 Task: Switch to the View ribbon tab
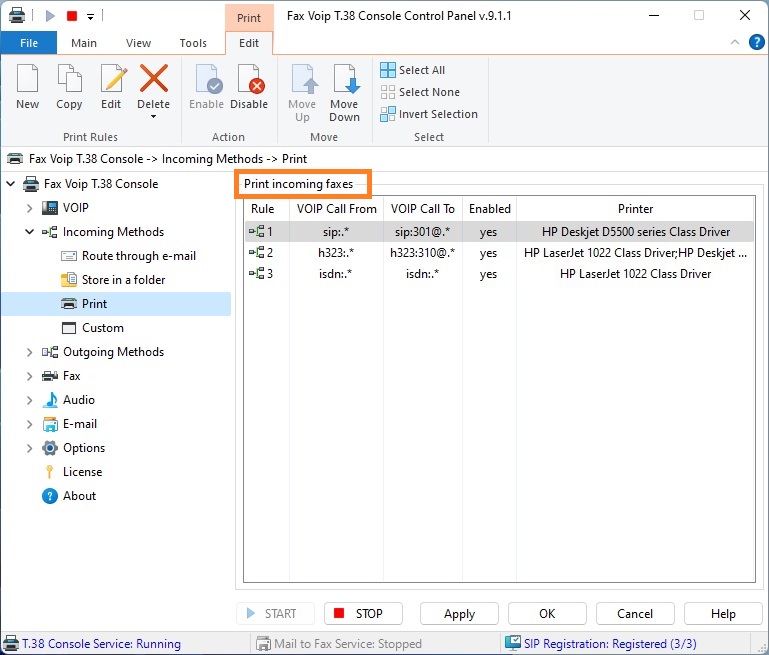[x=138, y=43]
